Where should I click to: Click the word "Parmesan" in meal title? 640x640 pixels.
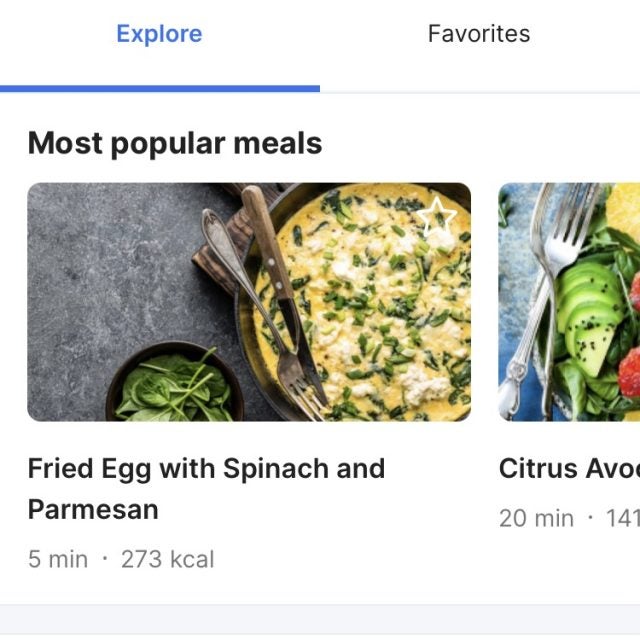[93, 509]
